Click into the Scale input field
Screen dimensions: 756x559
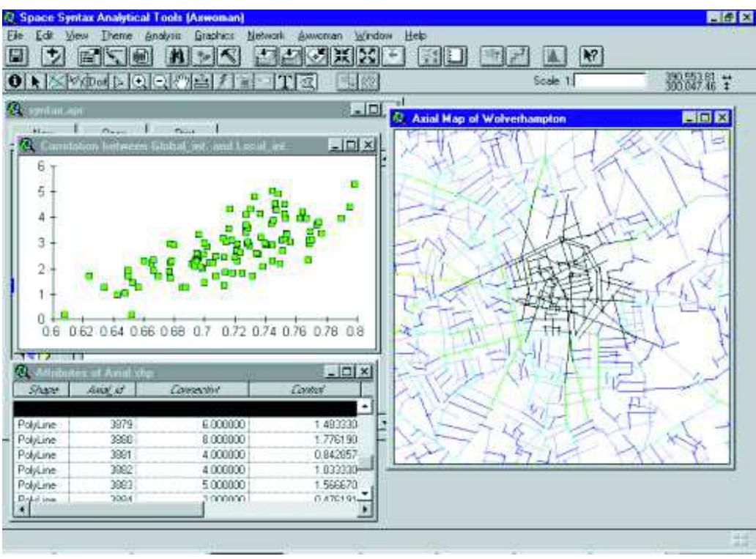[609, 81]
